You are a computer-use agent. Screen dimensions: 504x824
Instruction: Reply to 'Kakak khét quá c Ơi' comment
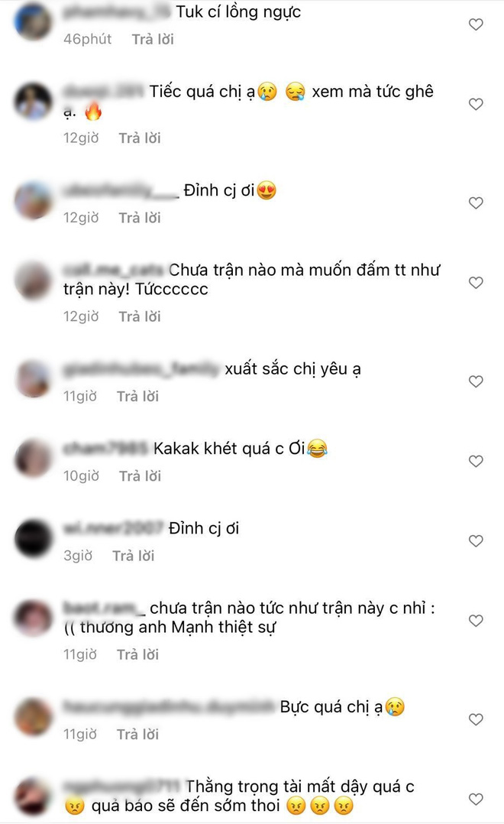[x=141, y=476]
